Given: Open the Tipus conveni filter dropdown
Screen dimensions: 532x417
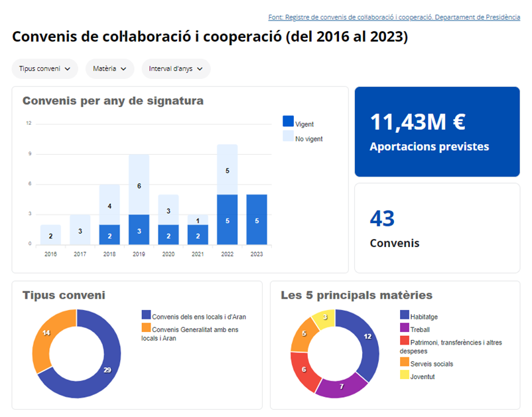Looking at the screenshot, I should [44, 68].
